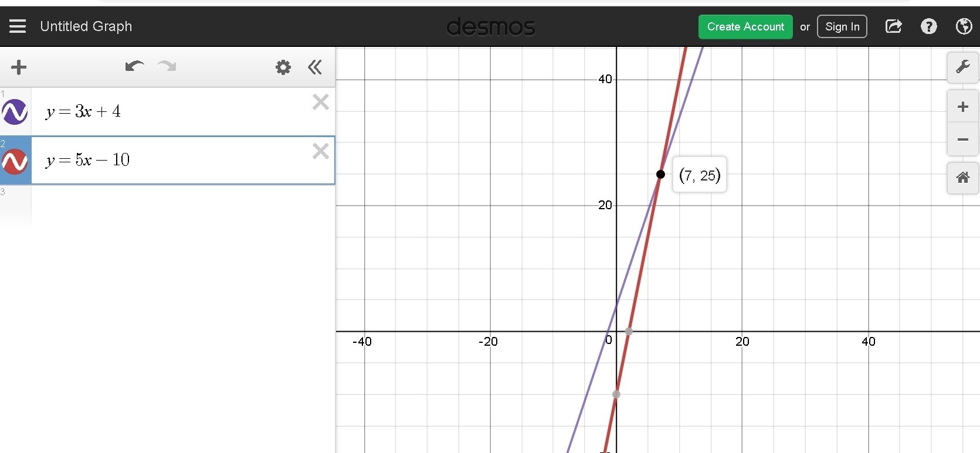Toggle visibility of y=5x-10 graph

pyautogui.click(x=15, y=161)
